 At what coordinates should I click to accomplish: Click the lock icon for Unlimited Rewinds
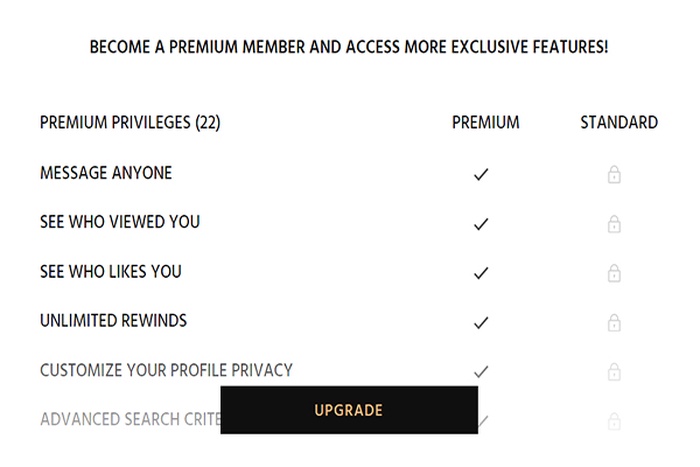tap(614, 323)
